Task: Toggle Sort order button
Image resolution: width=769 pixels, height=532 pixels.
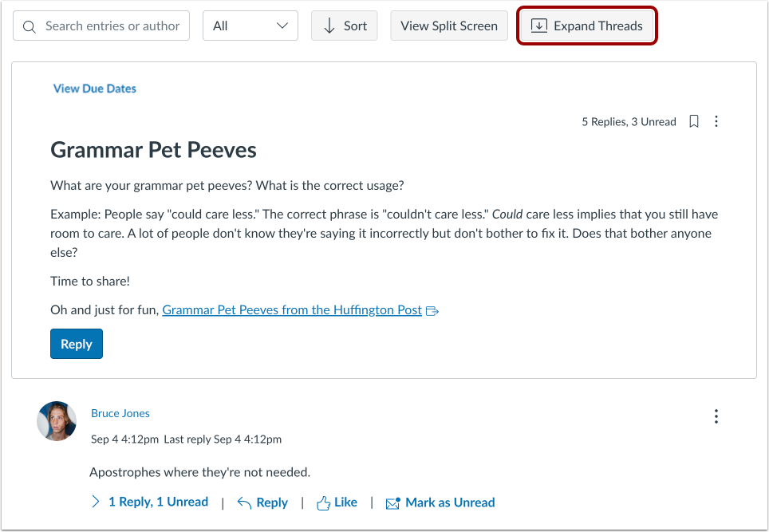Action: tap(345, 26)
